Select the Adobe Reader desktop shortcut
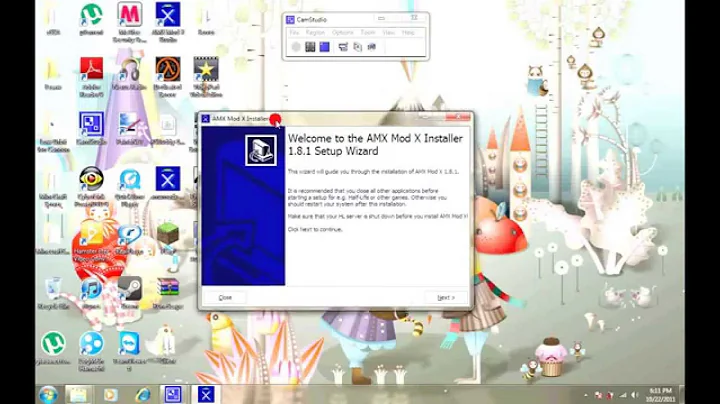 (x=91, y=77)
